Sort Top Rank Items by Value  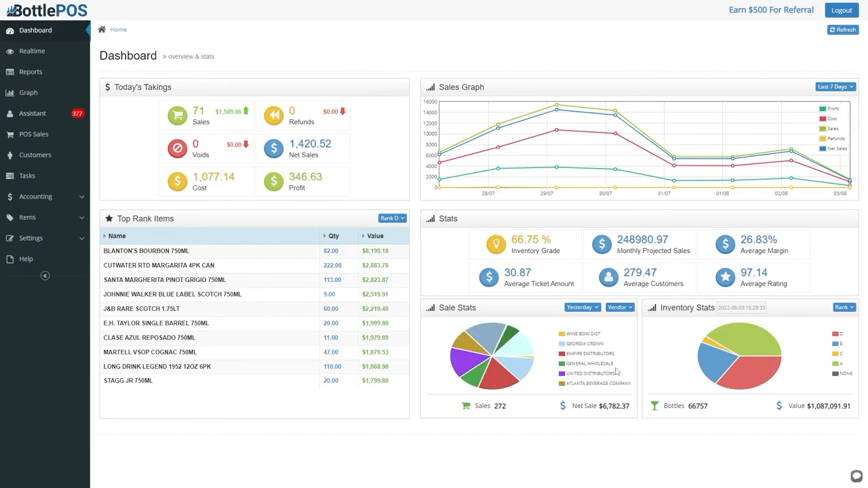(384, 236)
